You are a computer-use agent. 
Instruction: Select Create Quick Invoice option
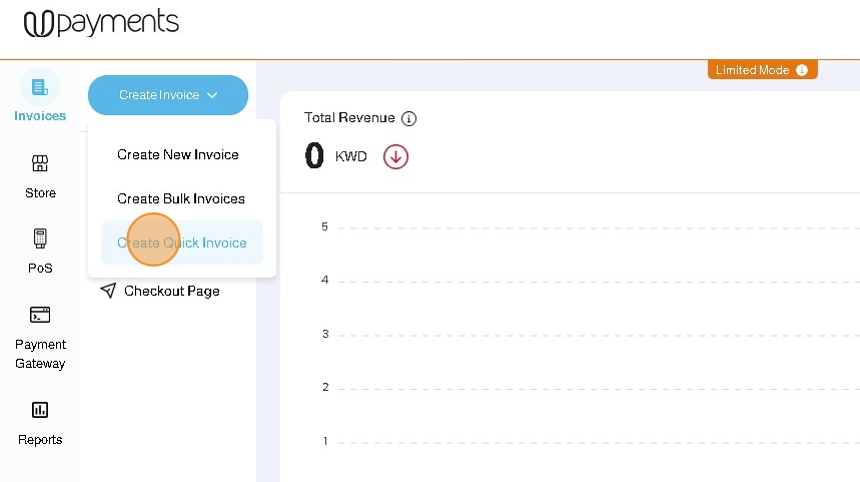(x=182, y=243)
